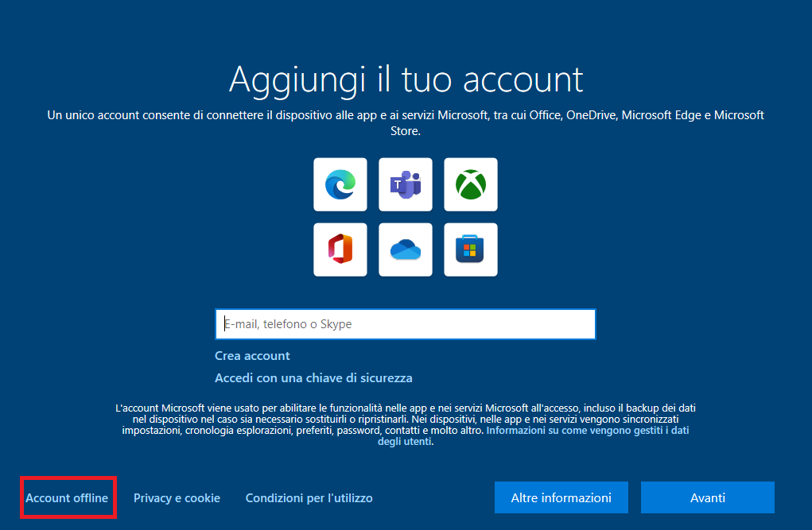Open Privacy e cookie link
The image size is (812, 530).
tap(177, 498)
